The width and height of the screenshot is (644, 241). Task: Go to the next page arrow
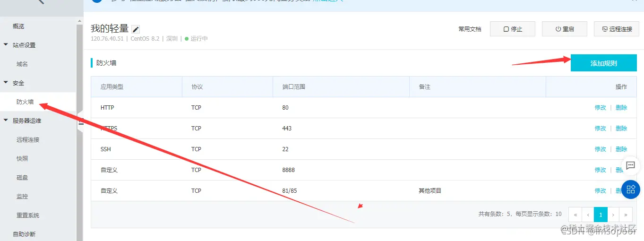coord(613,214)
